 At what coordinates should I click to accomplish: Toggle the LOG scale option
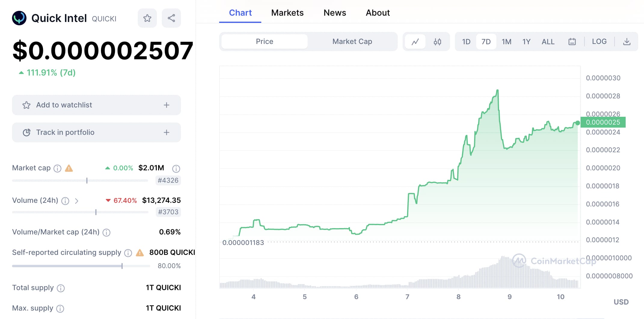pyautogui.click(x=599, y=42)
